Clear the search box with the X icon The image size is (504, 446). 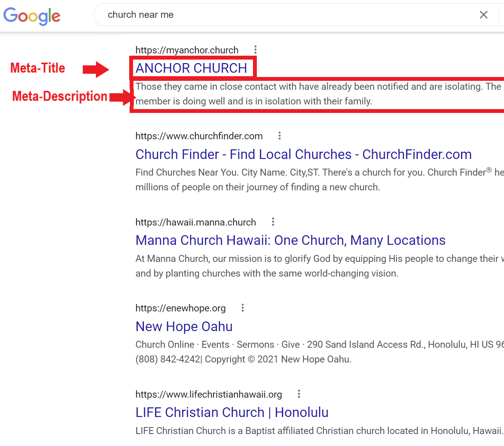pyautogui.click(x=483, y=15)
